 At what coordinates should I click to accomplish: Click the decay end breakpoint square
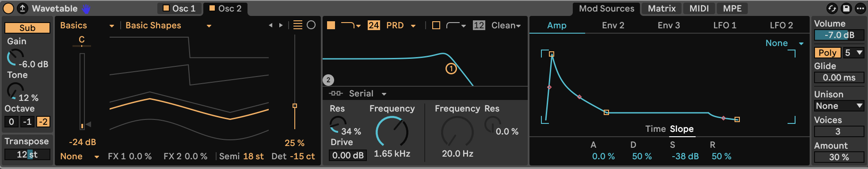tap(606, 112)
